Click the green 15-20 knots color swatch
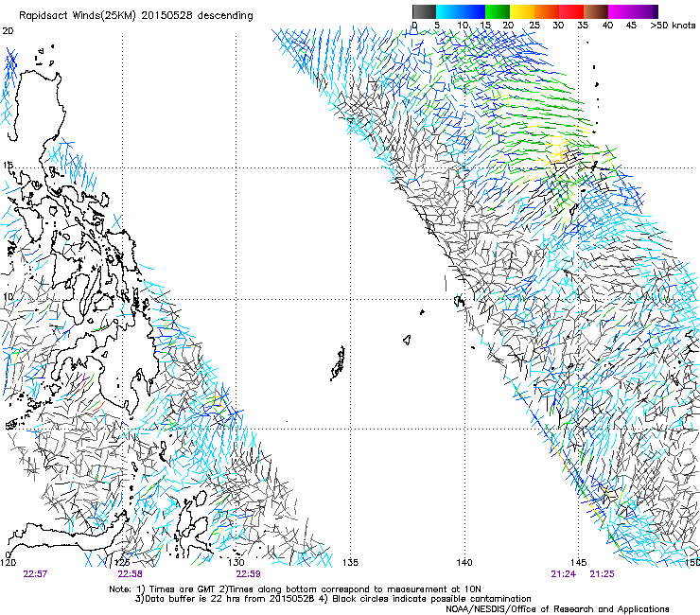 (498, 11)
